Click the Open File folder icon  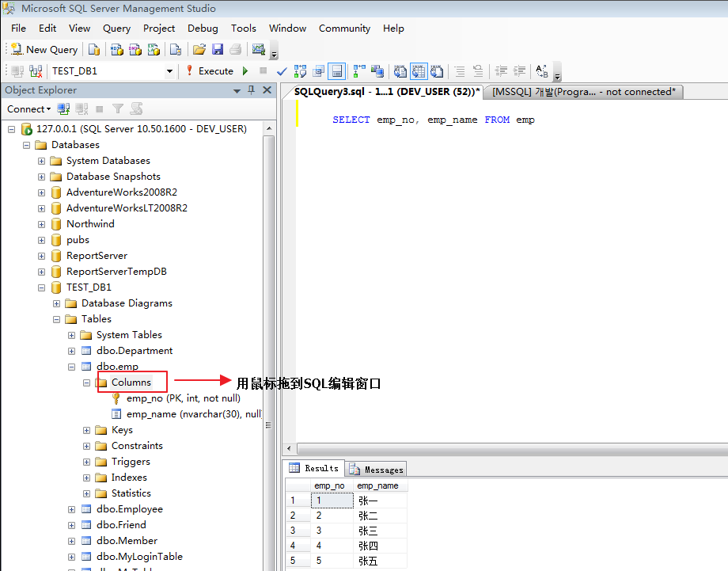(199, 49)
